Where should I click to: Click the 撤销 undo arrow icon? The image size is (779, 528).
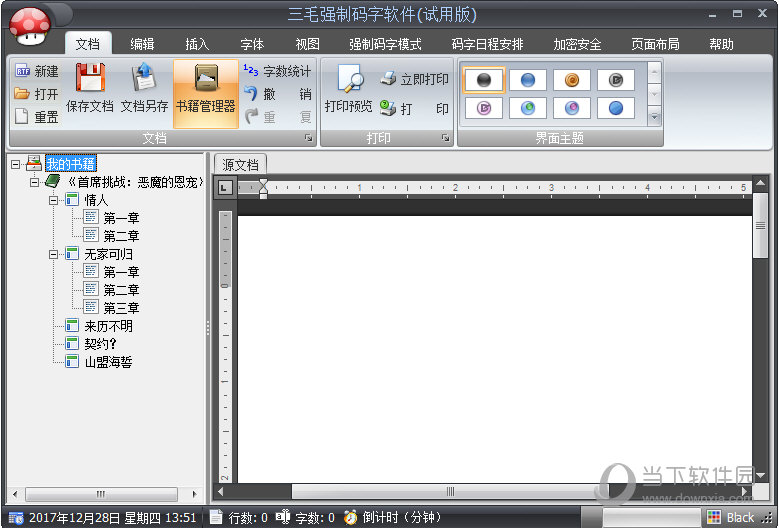click(251, 94)
